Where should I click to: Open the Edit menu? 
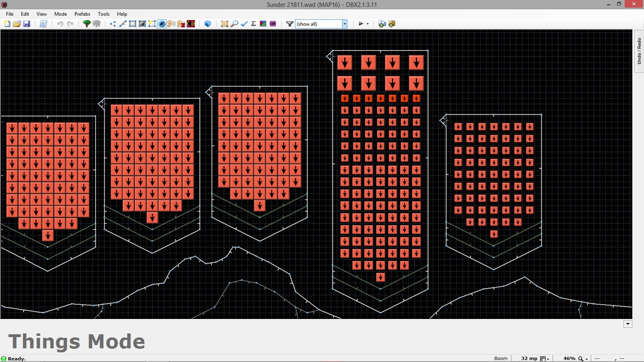click(x=25, y=14)
